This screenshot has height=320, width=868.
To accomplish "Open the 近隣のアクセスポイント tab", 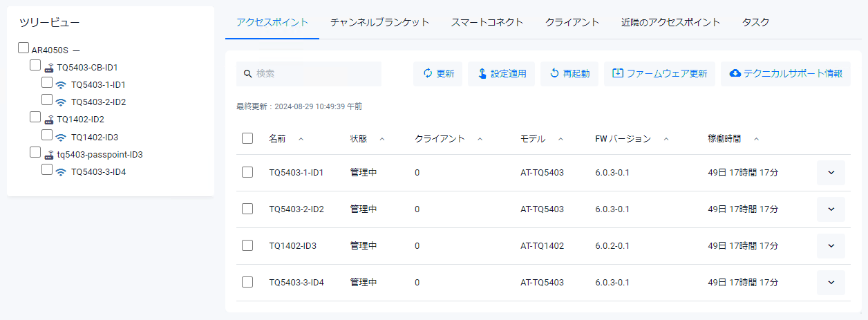I will pos(670,22).
